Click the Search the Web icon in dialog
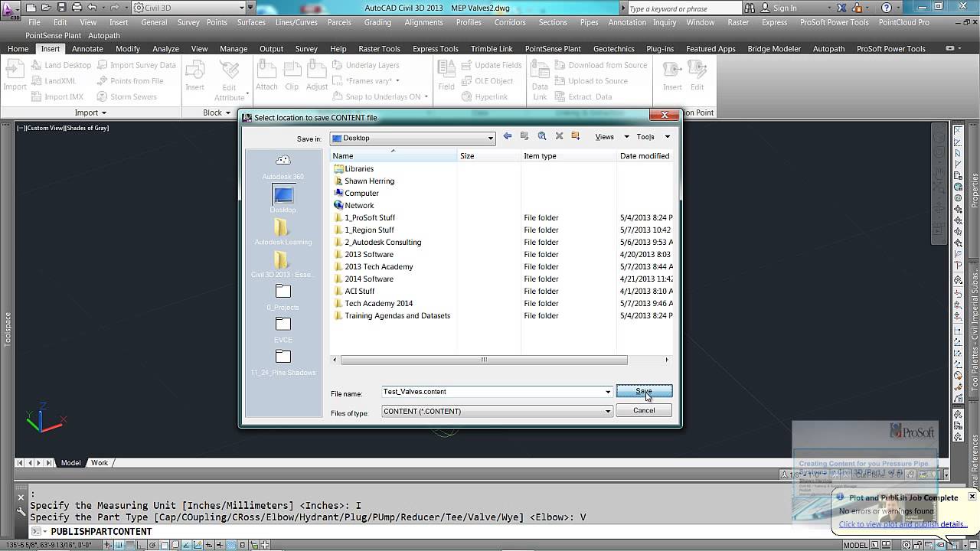Viewport: 980px width, 551px height. [542, 136]
